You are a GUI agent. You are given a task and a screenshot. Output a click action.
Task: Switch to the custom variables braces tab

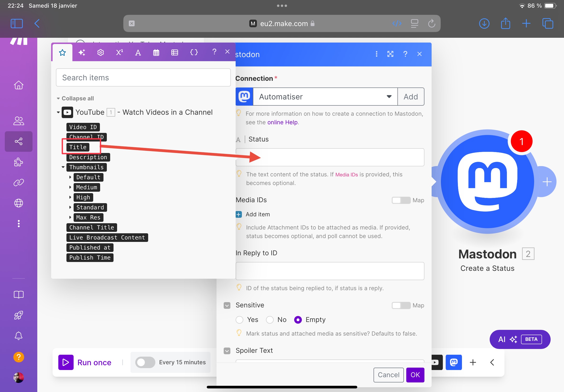click(x=194, y=52)
